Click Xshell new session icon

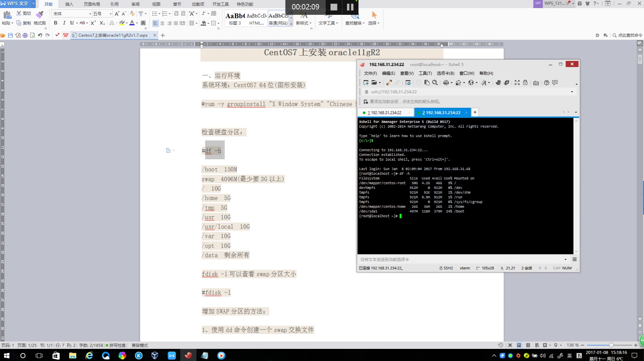pos(366,83)
